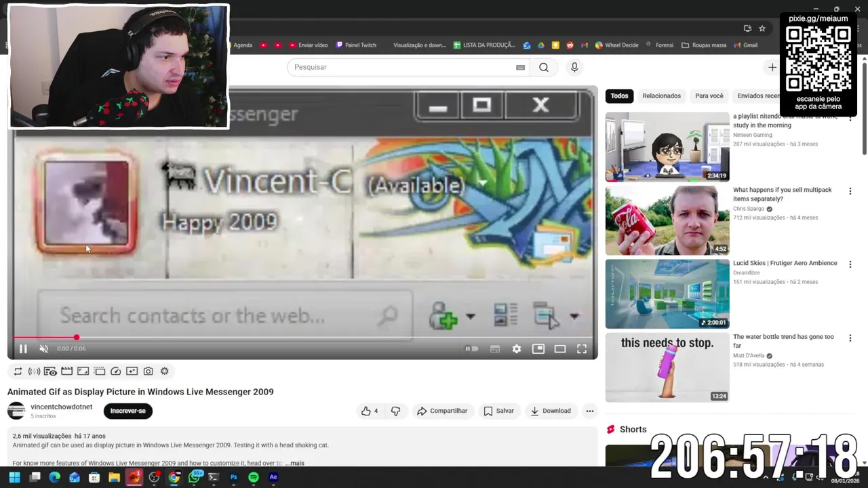868x488 pixels.
Task: Click the Compartilhar share button
Action: tap(442, 411)
